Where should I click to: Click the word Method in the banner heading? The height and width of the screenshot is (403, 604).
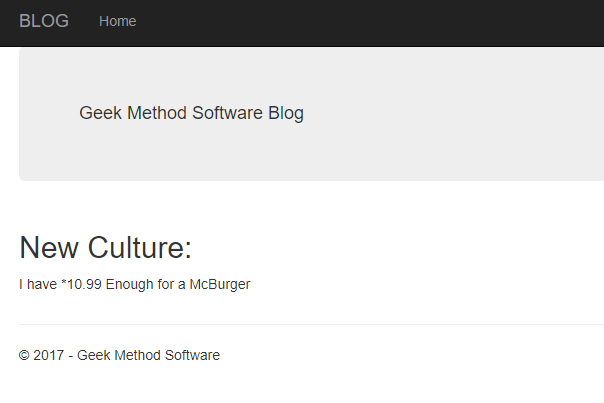tap(157, 113)
